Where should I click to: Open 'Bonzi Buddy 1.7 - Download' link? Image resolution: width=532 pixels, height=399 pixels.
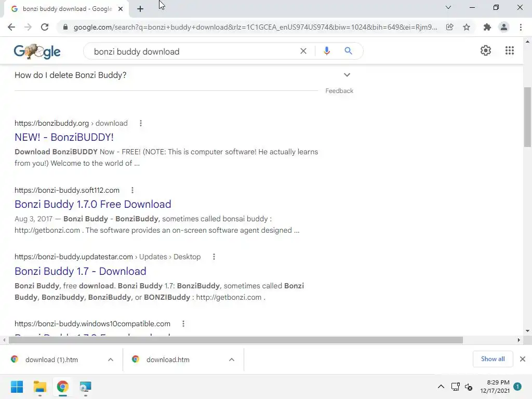pos(81,271)
